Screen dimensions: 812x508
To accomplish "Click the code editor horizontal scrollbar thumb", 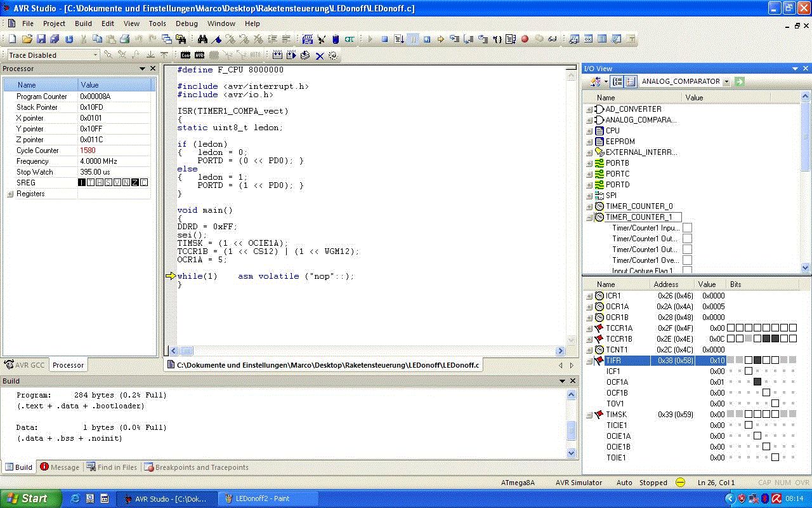I will point(186,351).
